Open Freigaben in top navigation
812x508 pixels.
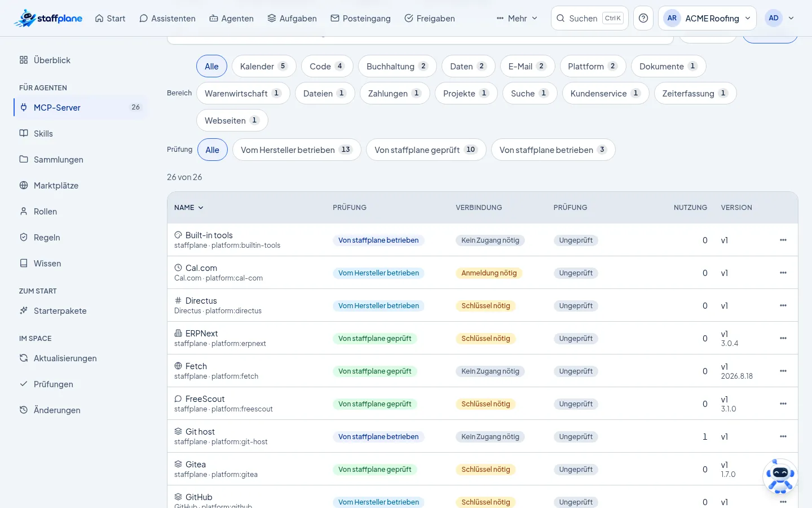pos(430,18)
